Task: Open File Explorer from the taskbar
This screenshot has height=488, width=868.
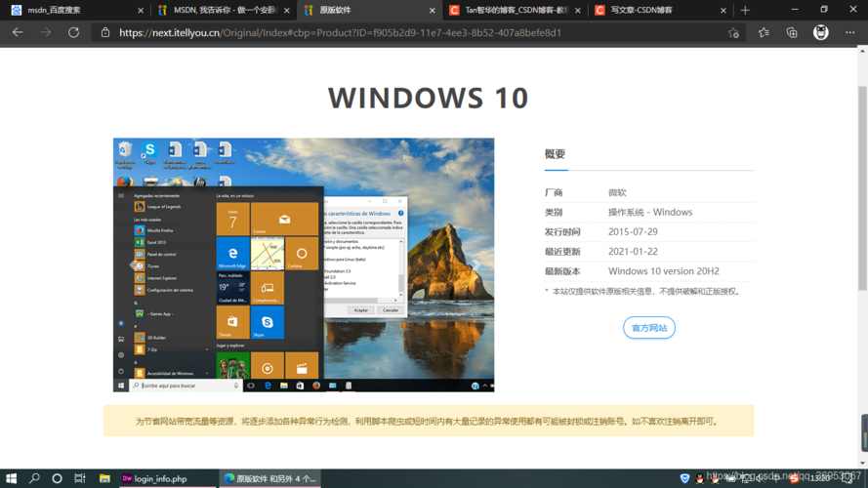Action: coord(104,478)
